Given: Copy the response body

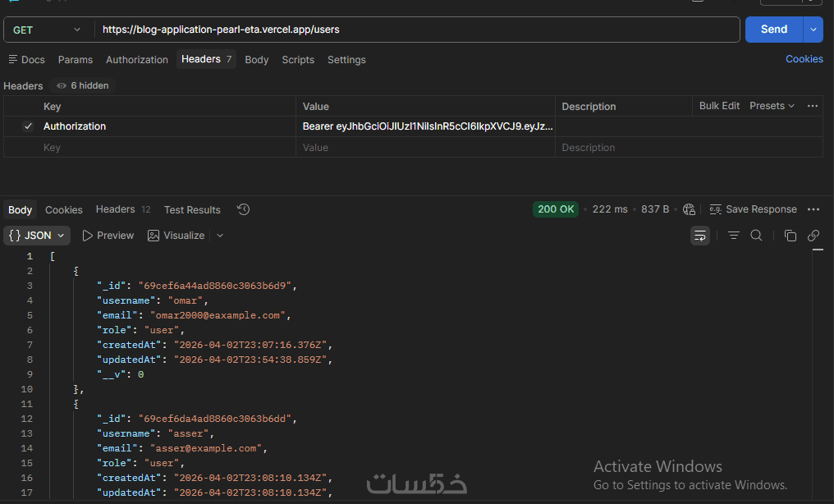Looking at the screenshot, I should [x=790, y=236].
